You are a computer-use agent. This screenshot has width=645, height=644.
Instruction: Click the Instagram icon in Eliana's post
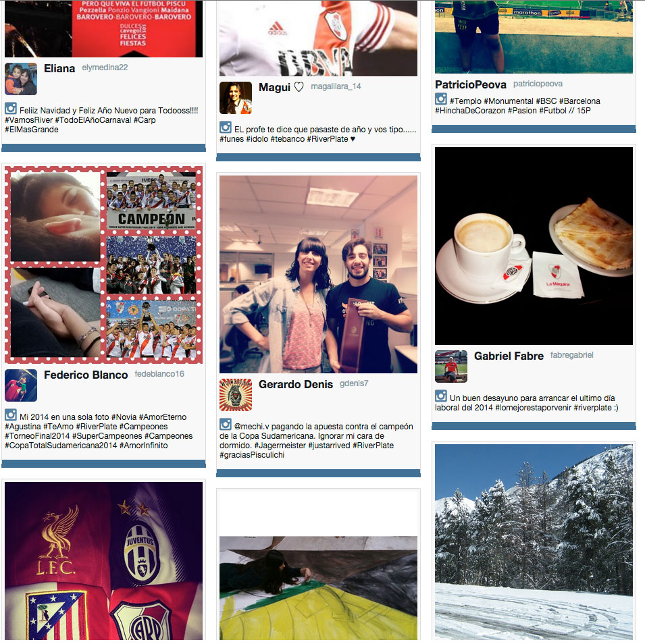pyautogui.click(x=11, y=109)
